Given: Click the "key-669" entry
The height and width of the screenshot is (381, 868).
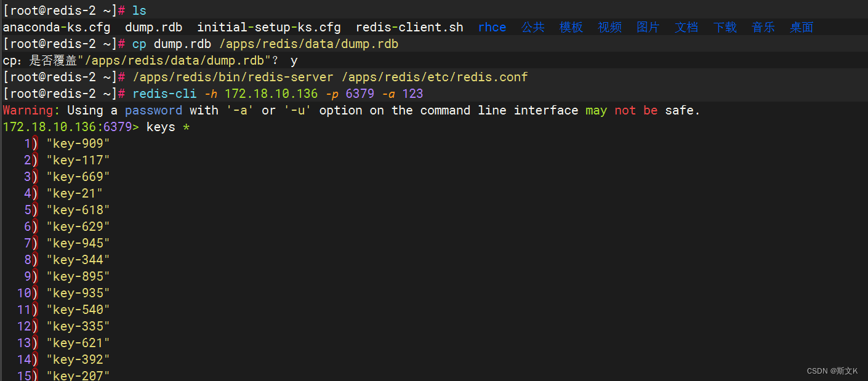Looking at the screenshot, I should point(78,177).
